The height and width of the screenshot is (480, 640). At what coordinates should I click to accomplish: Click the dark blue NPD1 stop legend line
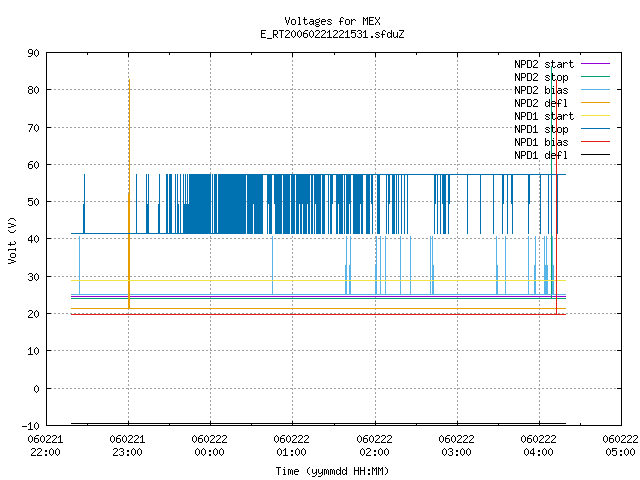[595, 129]
